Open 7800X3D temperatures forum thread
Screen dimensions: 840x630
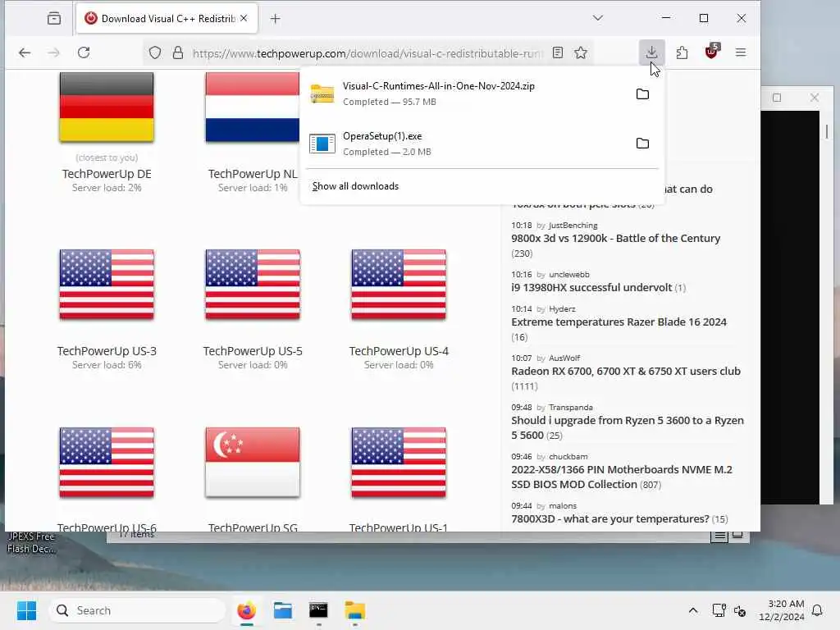click(x=610, y=518)
